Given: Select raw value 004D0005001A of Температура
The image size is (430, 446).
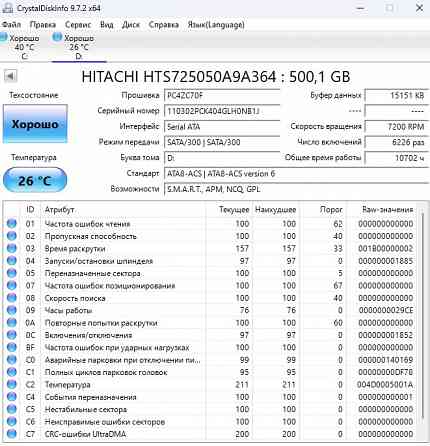Looking at the screenshot, I should pyautogui.click(x=385, y=385).
